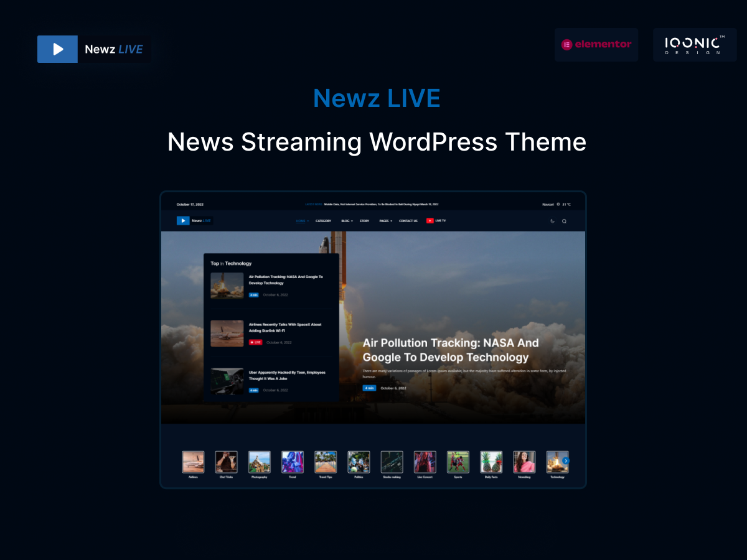Open the Story menu item

point(364,221)
